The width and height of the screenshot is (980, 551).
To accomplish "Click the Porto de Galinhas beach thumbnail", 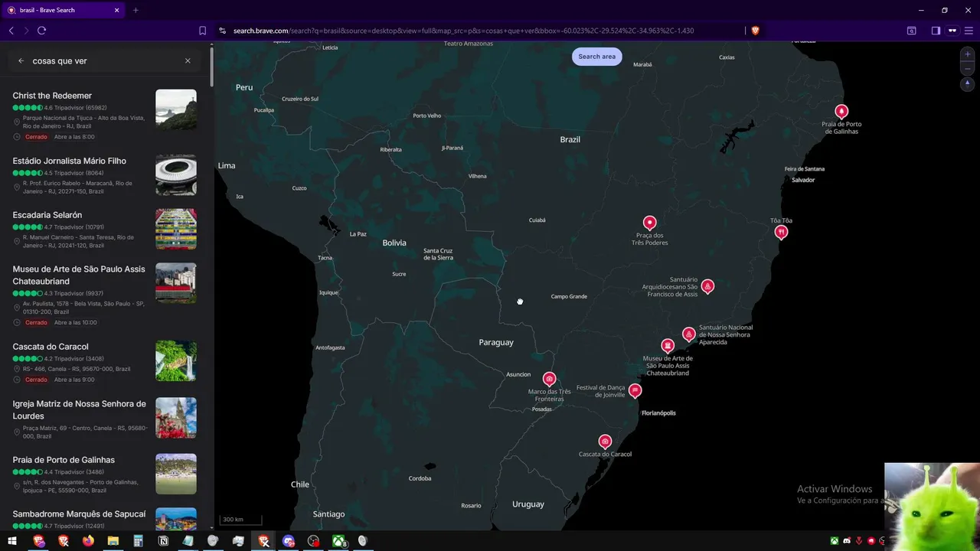I will point(176,474).
